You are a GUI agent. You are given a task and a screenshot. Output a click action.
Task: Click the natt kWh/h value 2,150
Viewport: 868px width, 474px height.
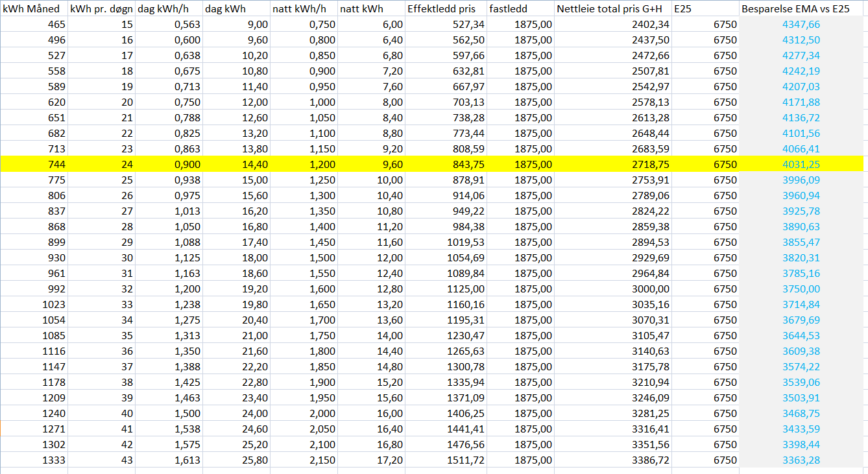[x=304, y=460]
